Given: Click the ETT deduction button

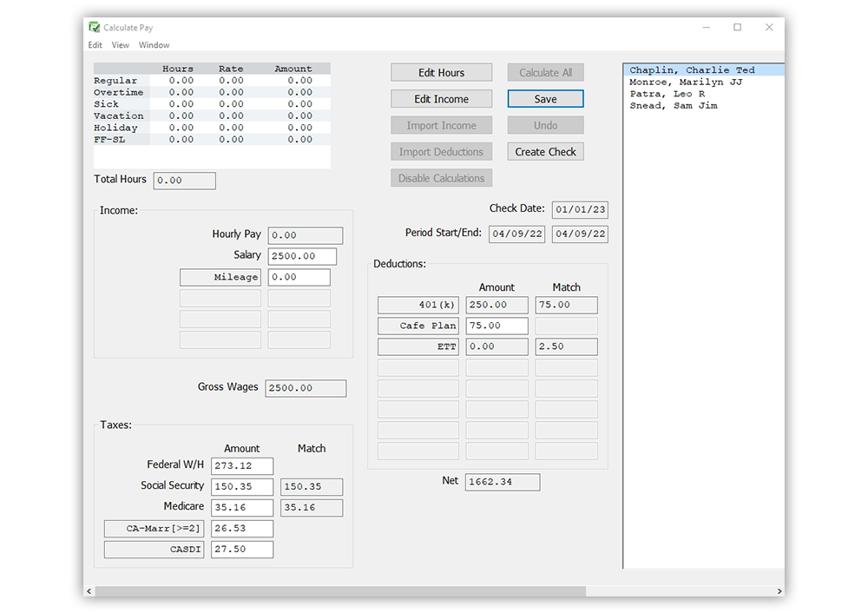Looking at the screenshot, I should click(418, 346).
